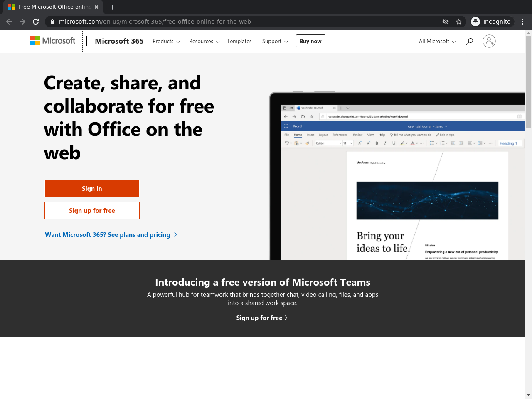Image resolution: width=532 pixels, height=399 pixels.
Task: Click the scrollbar down arrow
Action: 529,395
